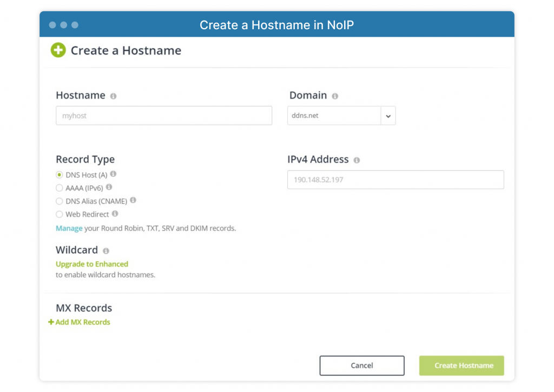The height and width of the screenshot is (392, 554).
Task: Click info icon beside AAAA (IPv6)
Action: [109, 187]
